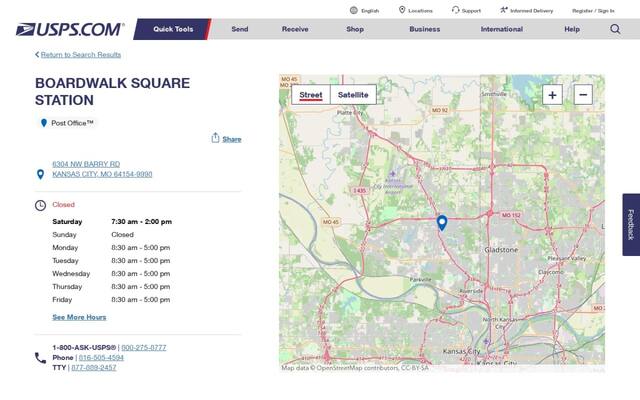Click TTY number 877-889-2457

coord(94,368)
